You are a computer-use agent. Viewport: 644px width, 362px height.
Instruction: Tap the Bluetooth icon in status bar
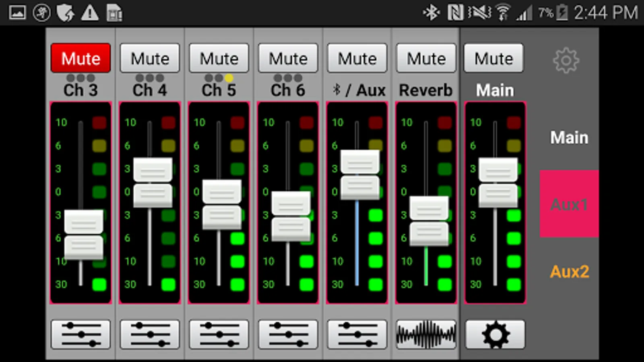(x=431, y=13)
